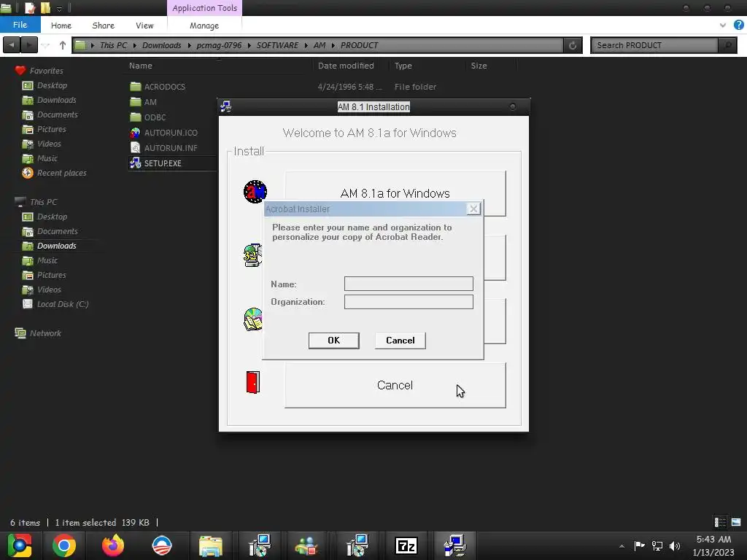Open Local Disk (C:) in sidebar
Screen dimensions: 747x560
pyautogui.click(x=63, y=304)
